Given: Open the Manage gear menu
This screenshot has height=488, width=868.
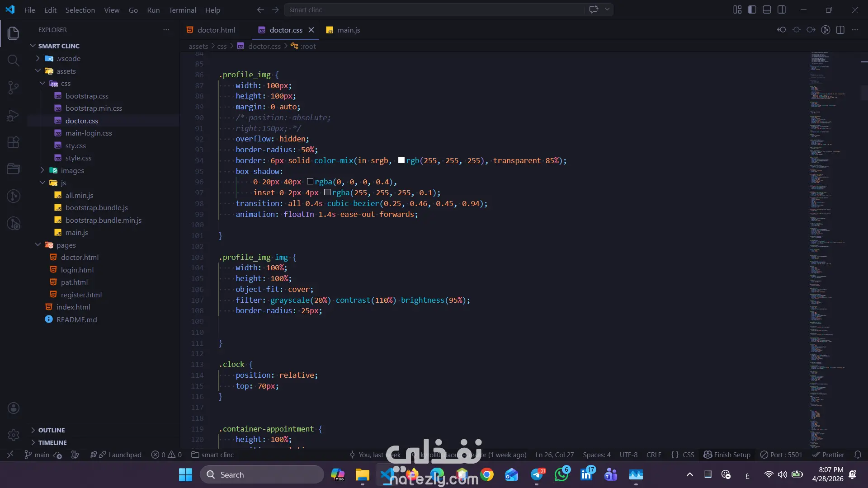Looking at the screenshot, I should pyautogui.click(x=14, y=435).
